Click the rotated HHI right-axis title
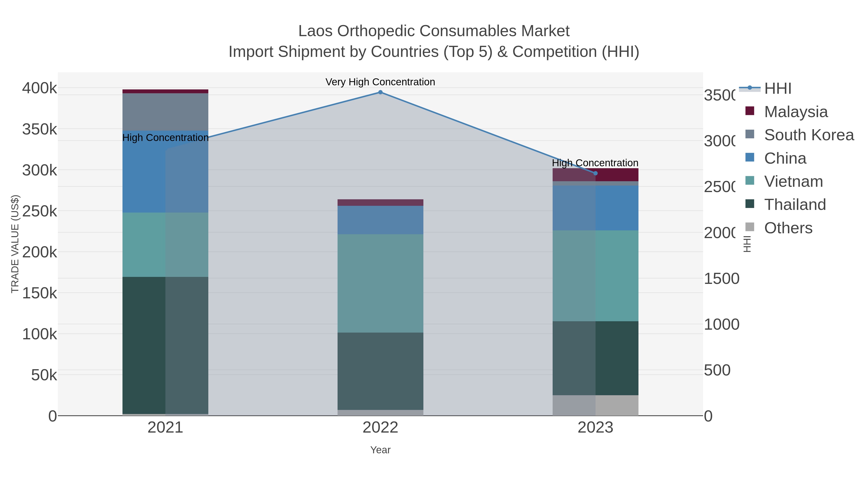The height and width of the screenshot is (488, 868). (x=747, y=244)
